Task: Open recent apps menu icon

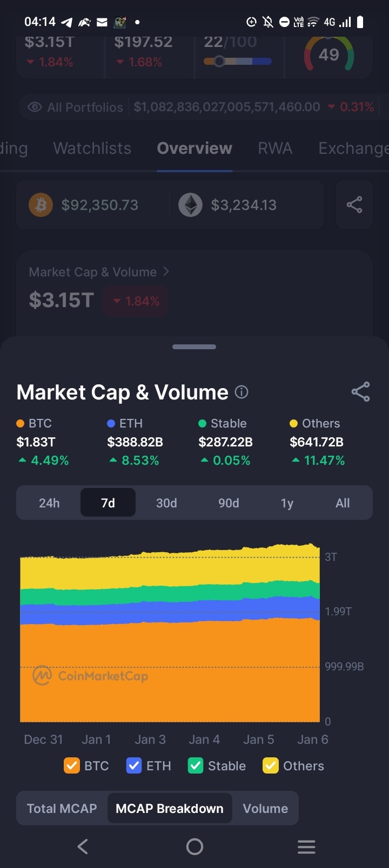Action: click(x=306, y=846)
